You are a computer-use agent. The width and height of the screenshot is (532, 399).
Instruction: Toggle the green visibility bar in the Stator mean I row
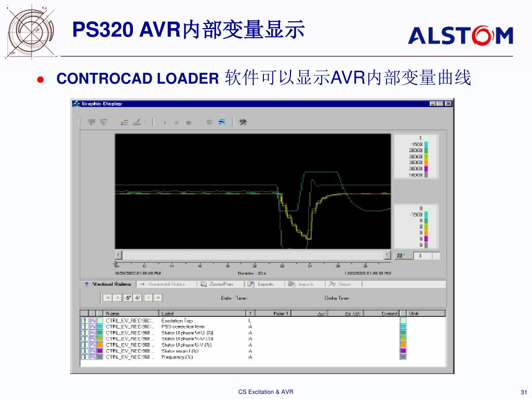85,351
